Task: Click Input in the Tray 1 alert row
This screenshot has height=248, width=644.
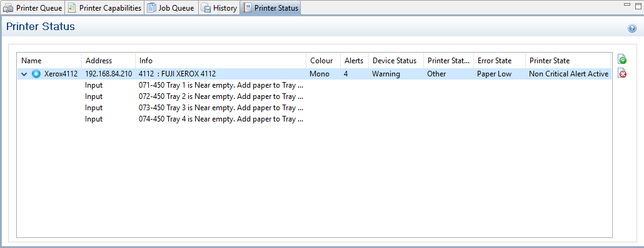Action: pyautogui.click(x=94, y=85)
